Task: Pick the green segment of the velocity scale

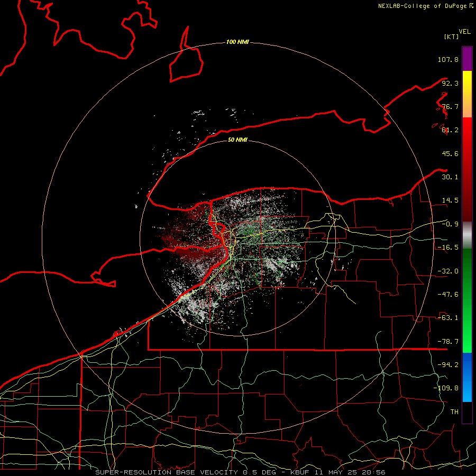Action: pos(467,300)
